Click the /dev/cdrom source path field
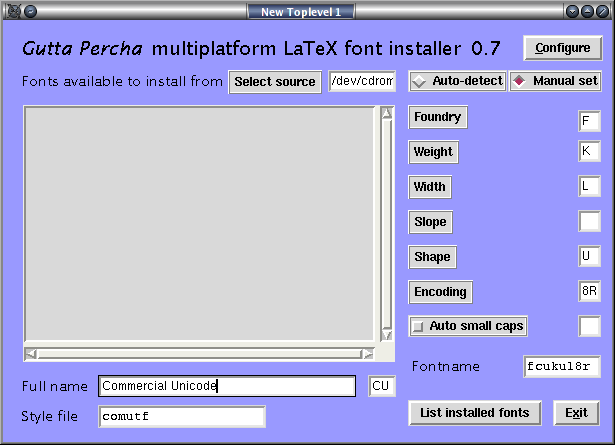 point(362,82)
